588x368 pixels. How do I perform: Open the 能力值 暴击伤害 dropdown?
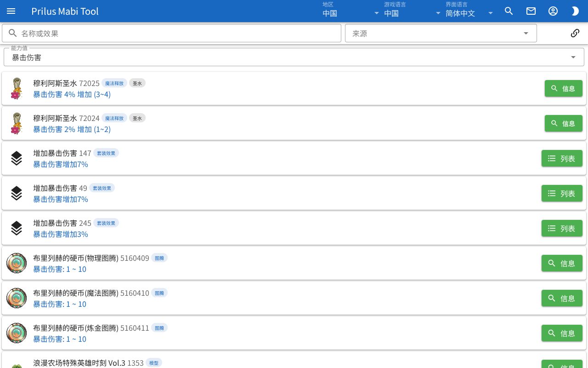[x=294, y=57]
